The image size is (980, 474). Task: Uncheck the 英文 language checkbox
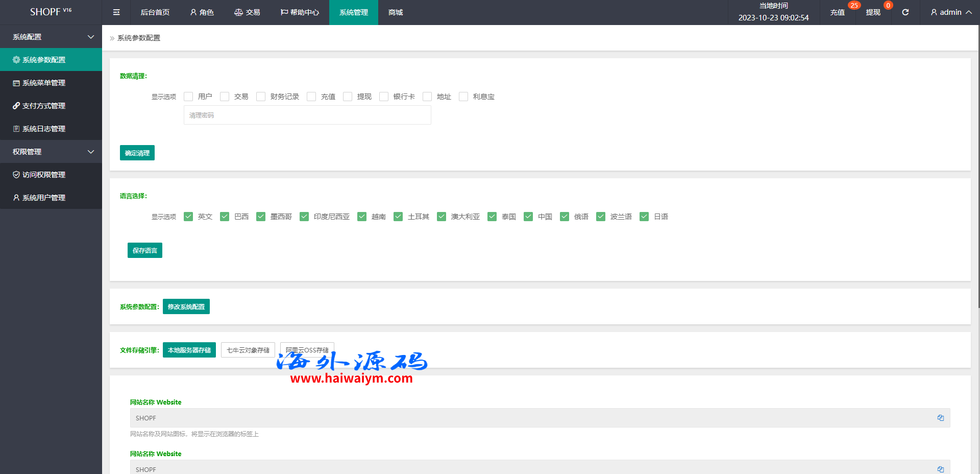click(188, 217)
